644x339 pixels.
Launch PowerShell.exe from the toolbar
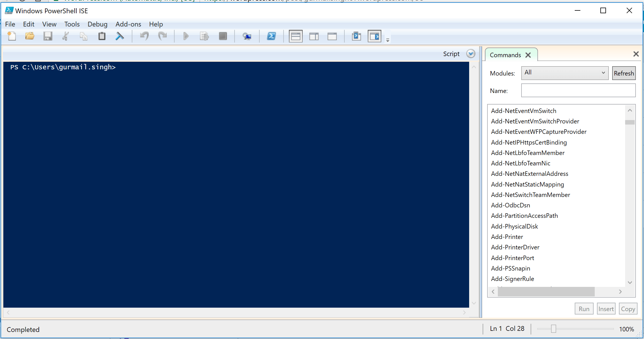click(271, 36)
